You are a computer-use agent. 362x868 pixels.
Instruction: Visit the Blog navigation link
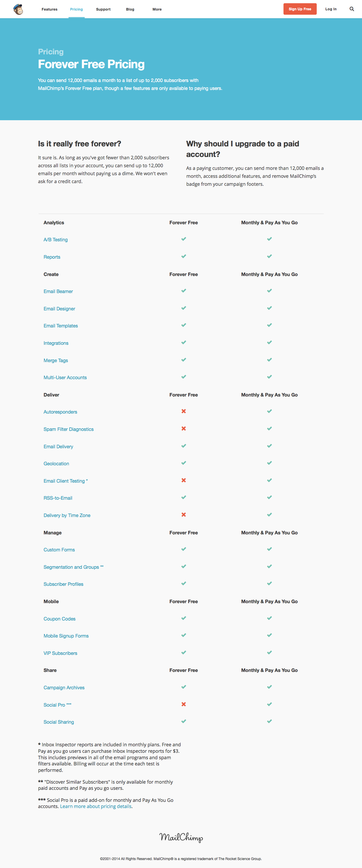[x=130, y=9]
